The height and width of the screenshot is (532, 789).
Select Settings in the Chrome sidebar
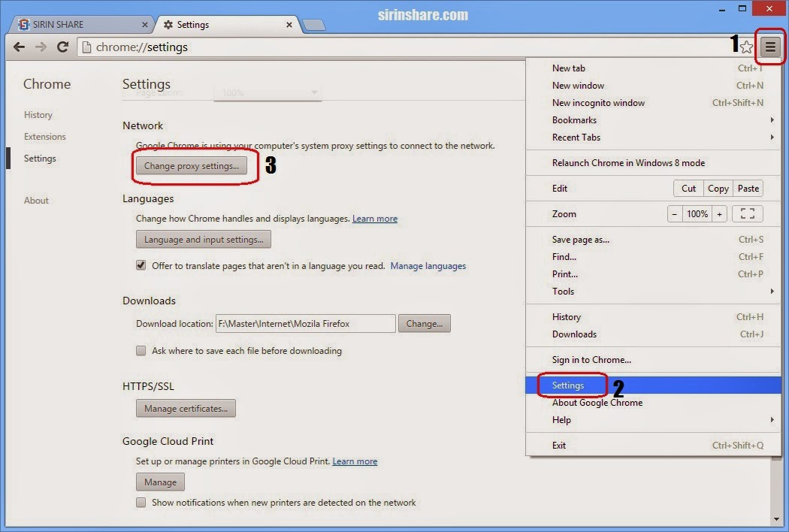click(x=40, y=158)
